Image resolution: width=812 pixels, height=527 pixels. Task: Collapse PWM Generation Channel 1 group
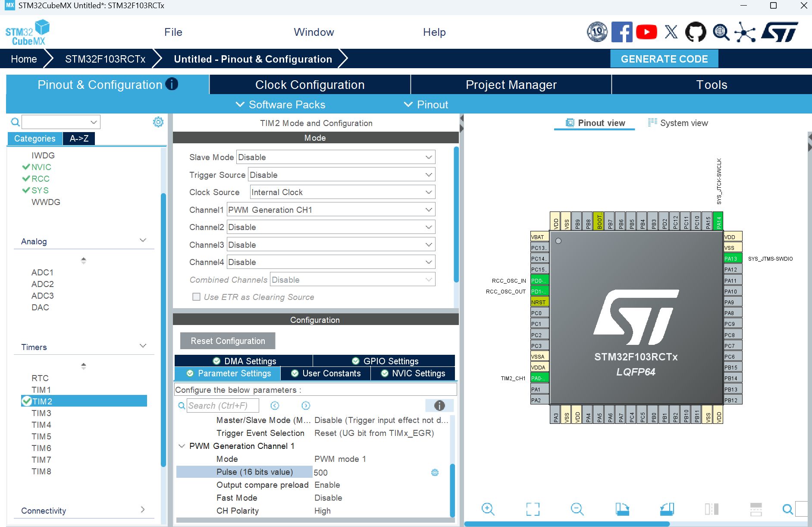[x=182, y=446]
